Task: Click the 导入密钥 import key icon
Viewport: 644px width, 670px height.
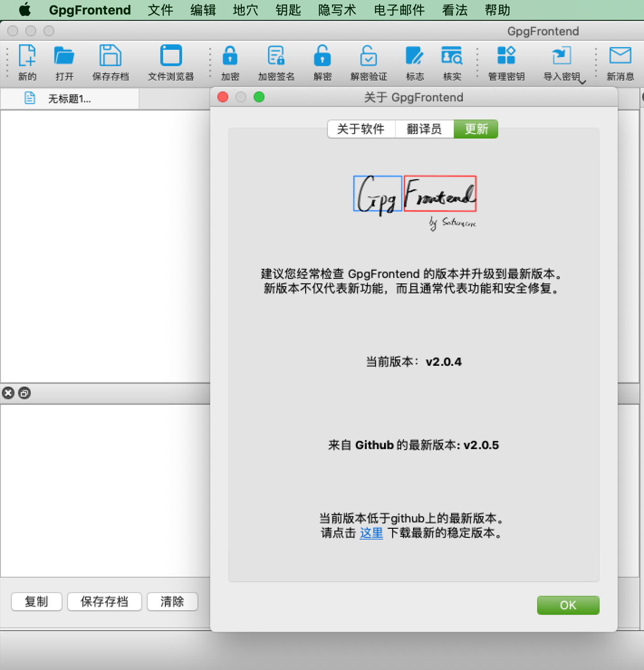Action: 561,62
